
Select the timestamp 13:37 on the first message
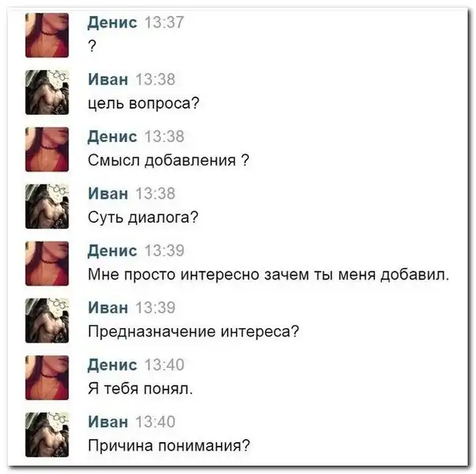[x=164, y=23]
